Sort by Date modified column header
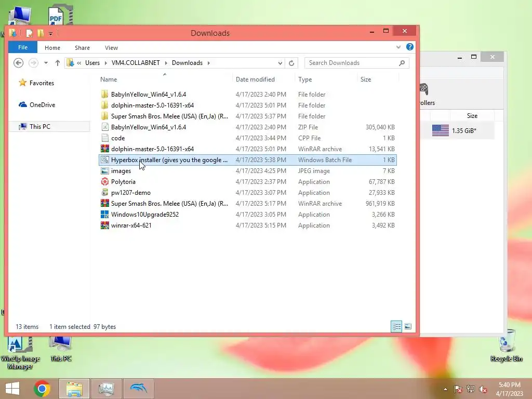Screen dimensions: 532x399 click(x=255, y=79)
